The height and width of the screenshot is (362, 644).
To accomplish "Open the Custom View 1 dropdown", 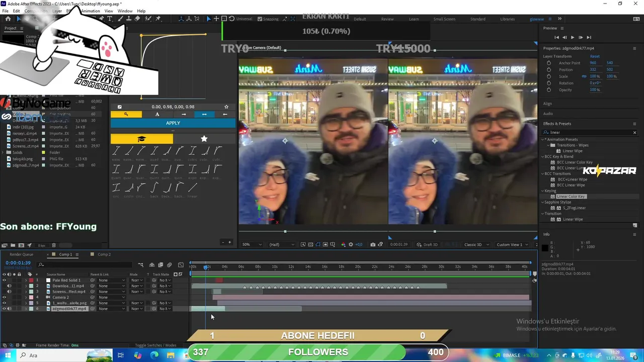I will pyautogui.click(x=513, y=244).
